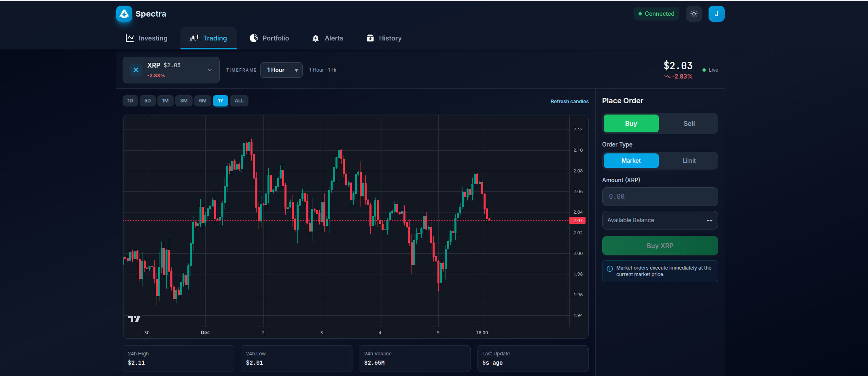The image size is (868, 376).
Task: Toggle the light/dark theme sun icon
Action: [694, 14]
